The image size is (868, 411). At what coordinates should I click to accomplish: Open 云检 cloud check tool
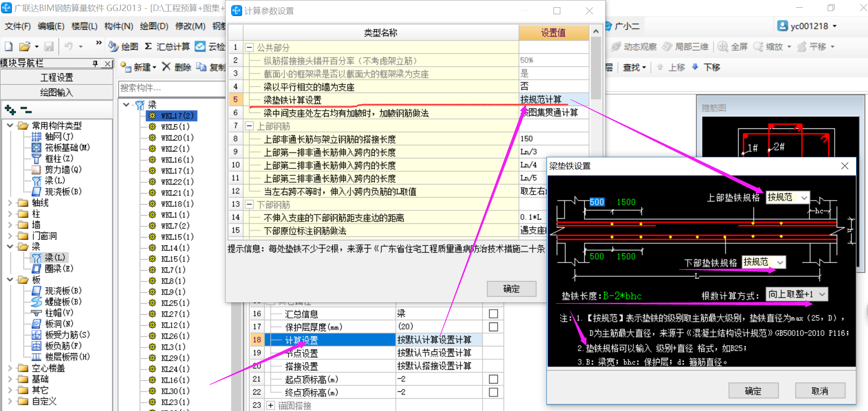(210, 46)
